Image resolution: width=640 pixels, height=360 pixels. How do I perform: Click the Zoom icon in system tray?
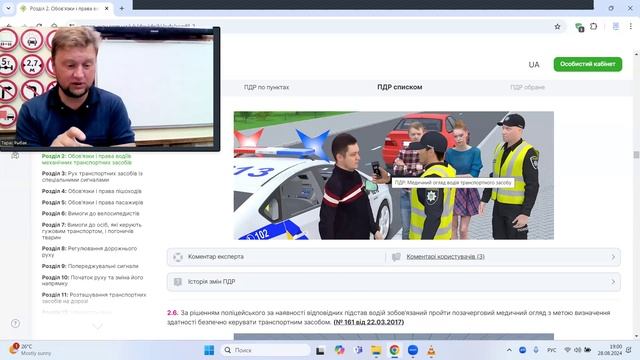click(x=522, y=350)
